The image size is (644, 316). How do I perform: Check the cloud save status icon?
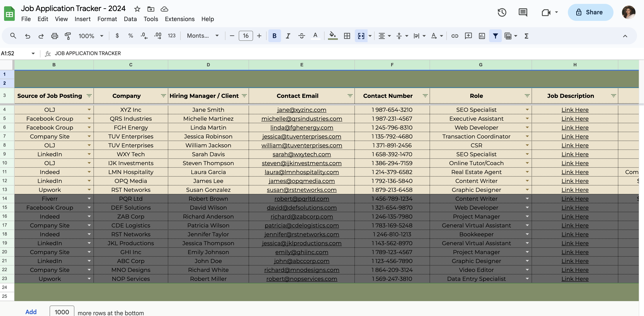click(164, 9)
